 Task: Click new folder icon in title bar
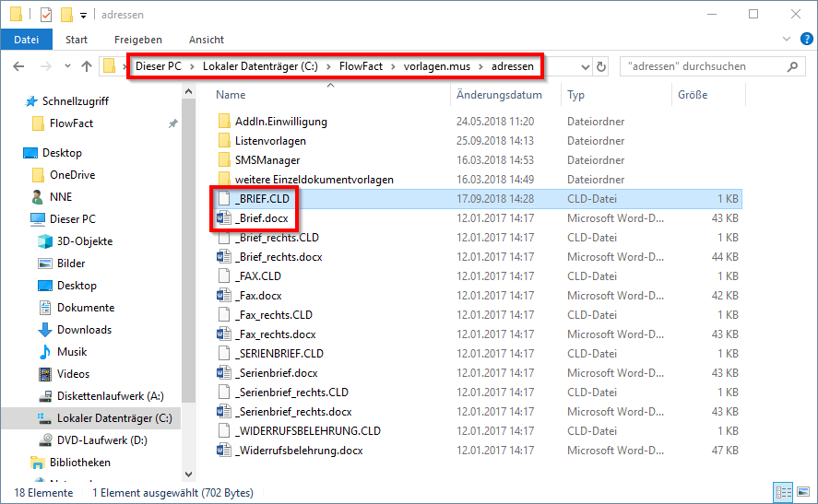(66, 15)
